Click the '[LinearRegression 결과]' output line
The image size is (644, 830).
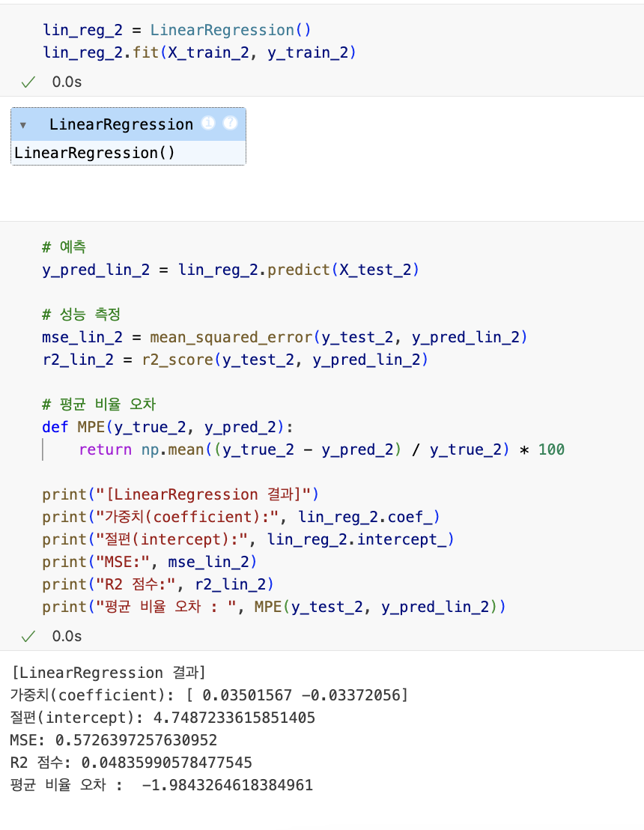point(108,673)
